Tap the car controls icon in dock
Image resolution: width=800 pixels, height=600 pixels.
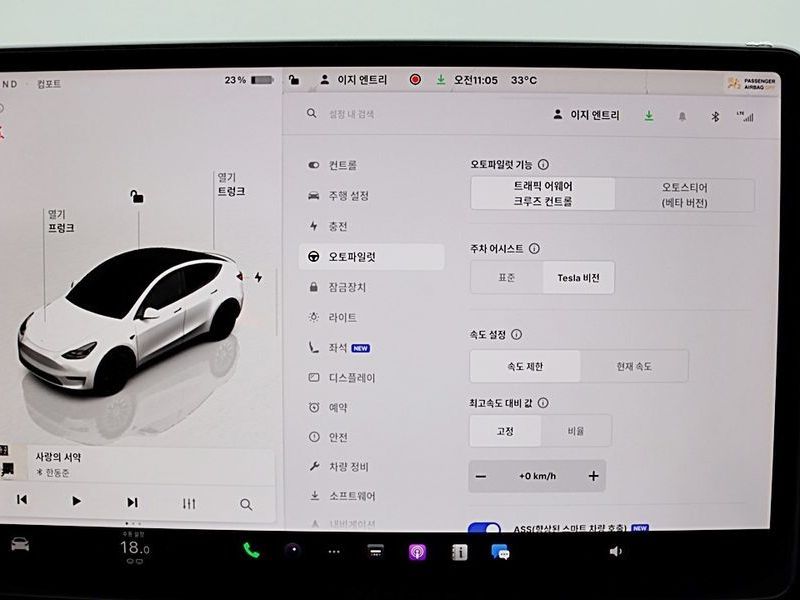[x=20, y=544]
